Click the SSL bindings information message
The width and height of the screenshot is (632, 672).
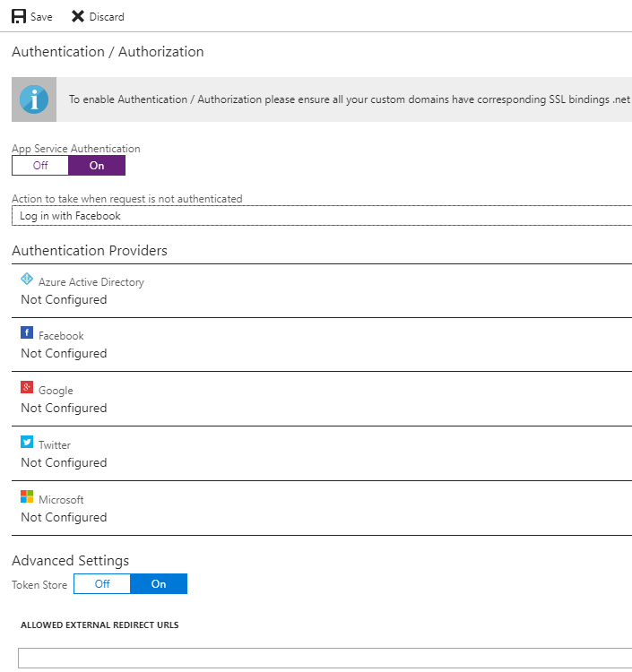(350, 99)
